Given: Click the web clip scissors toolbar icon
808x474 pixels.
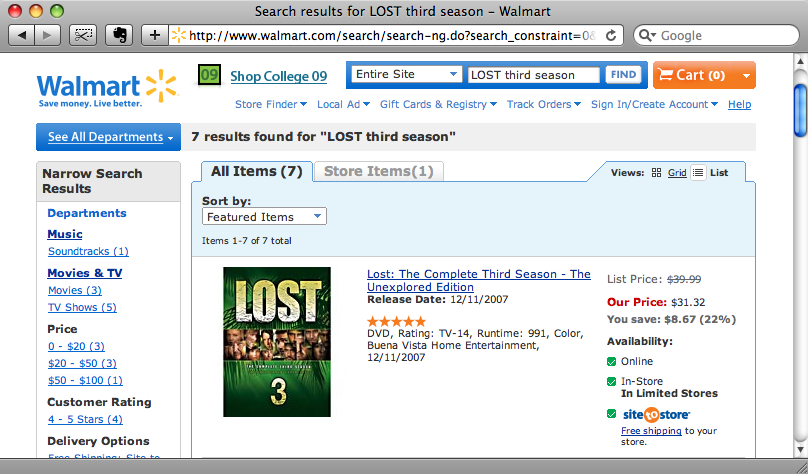Looking at the screenshot, I should pyautogui.click(x=83, y=35).
